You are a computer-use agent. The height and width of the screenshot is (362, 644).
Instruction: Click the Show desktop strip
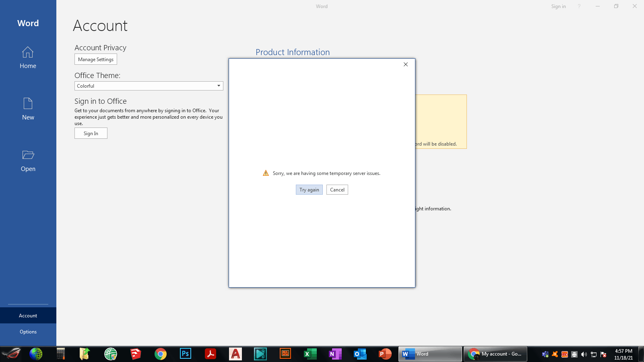[641, 354]
